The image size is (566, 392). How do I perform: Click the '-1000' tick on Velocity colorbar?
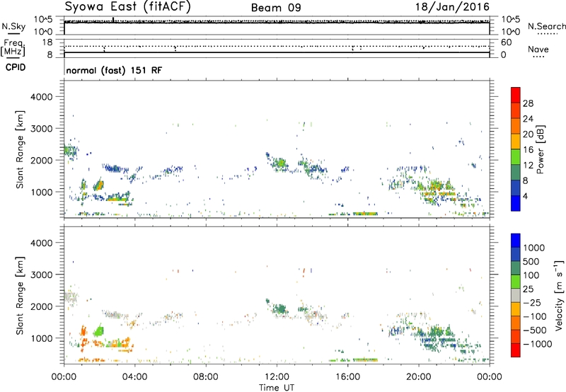pyautogui.click(x=538, y=344)
